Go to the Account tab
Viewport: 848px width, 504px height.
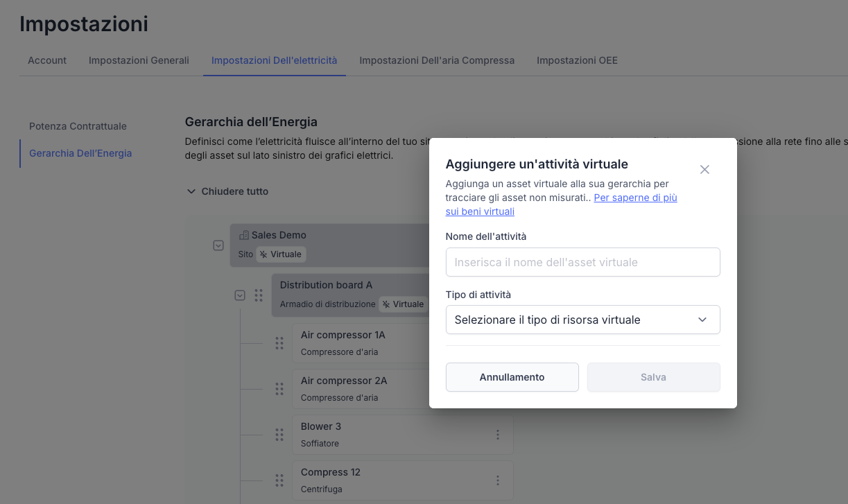coord(47,60)
